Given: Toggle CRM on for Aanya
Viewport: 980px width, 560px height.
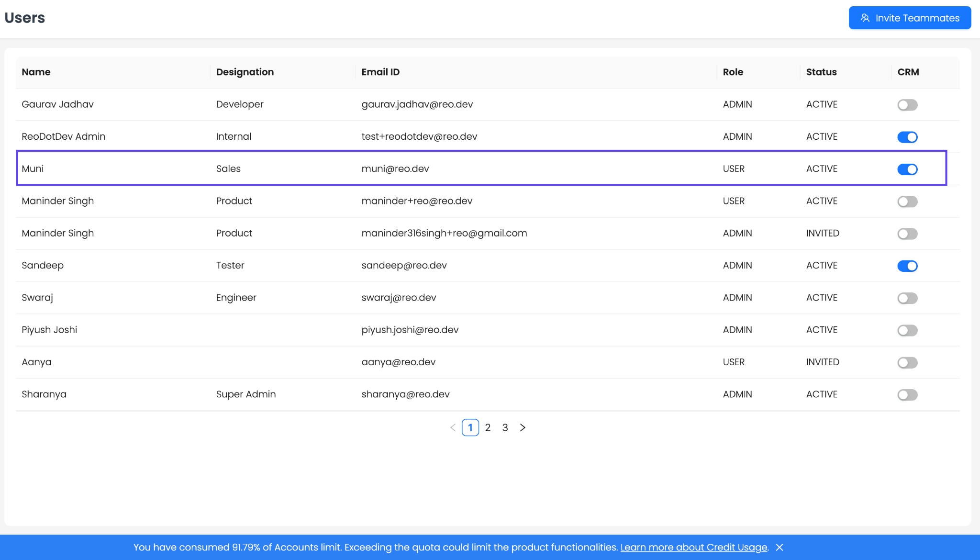Looking at the screenshot, I should [907, 362].
